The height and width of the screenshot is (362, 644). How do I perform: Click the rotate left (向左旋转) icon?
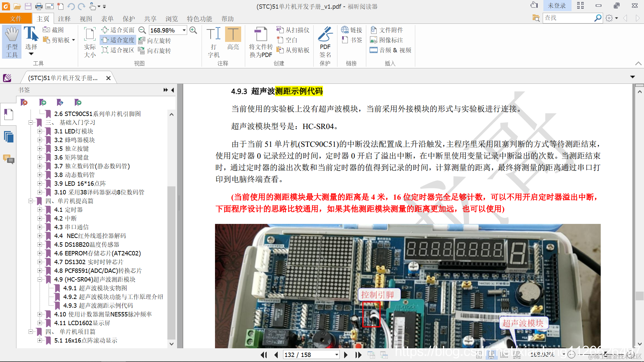coord(155,41)
